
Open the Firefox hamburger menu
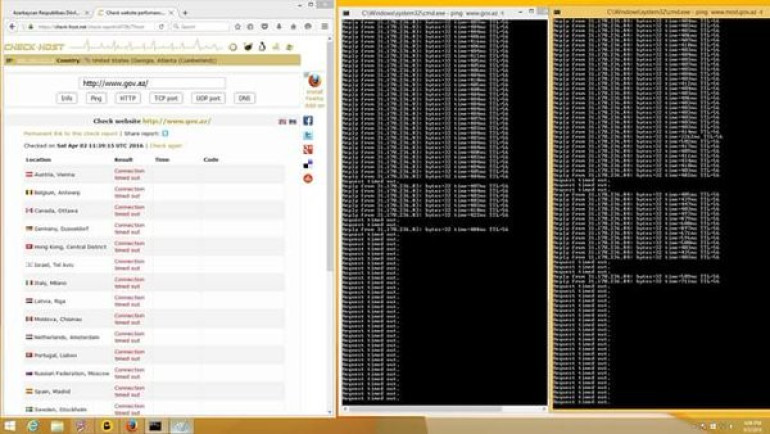pyautogui.click(x=325, y=27)
